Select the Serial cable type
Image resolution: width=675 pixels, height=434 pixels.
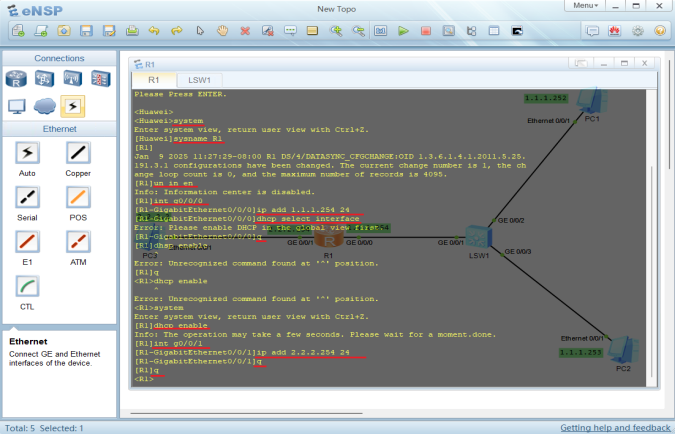[x=28, y=198]
